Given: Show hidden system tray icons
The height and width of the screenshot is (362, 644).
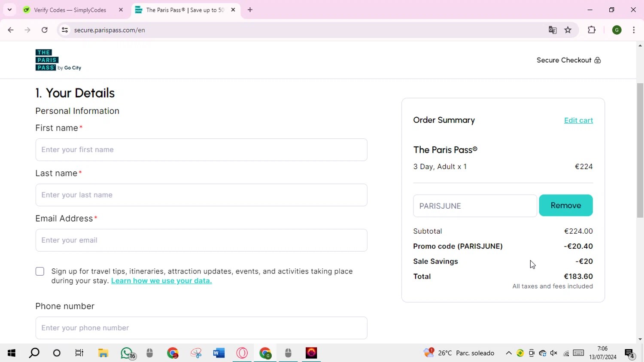Looking at the screenshot, I should [509, 353].
